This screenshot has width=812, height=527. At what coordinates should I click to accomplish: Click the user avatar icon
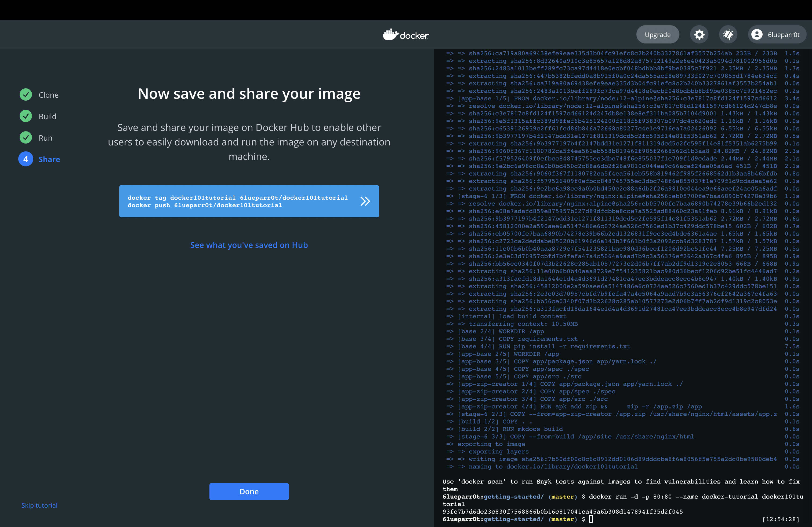click(756, 34)
